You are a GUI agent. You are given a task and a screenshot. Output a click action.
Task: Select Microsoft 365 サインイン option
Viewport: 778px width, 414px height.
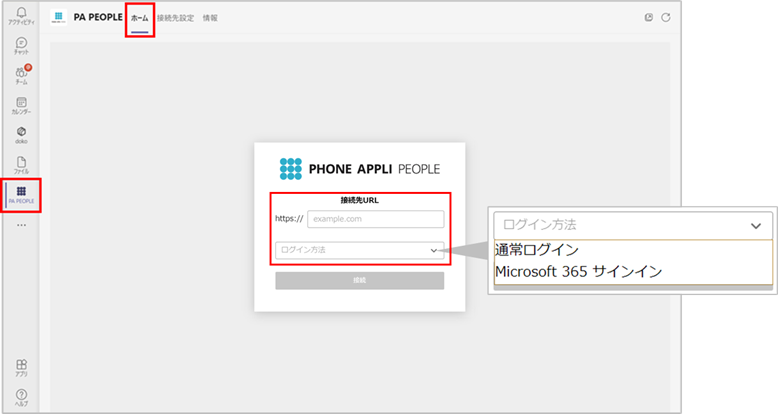[579, 272]
